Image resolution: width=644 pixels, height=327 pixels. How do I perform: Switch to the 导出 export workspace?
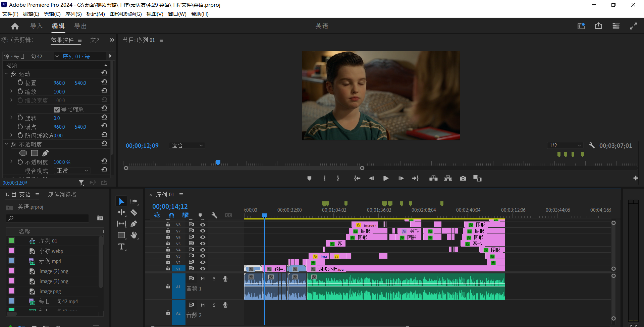tap(80, 26)
